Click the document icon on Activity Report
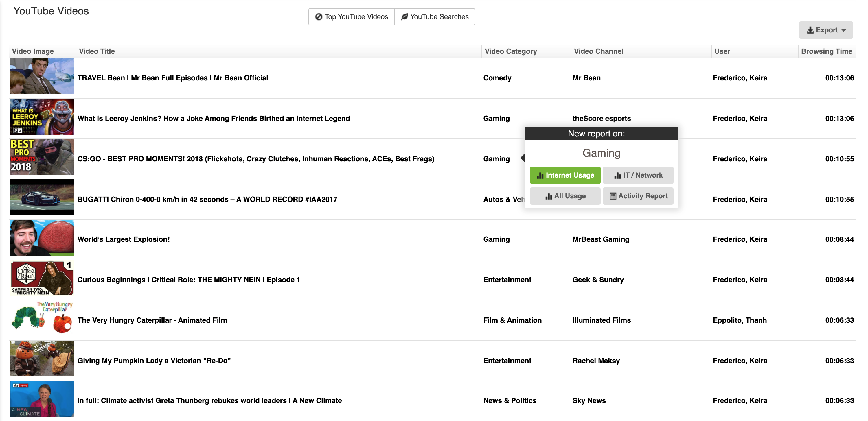 [613, 196]
